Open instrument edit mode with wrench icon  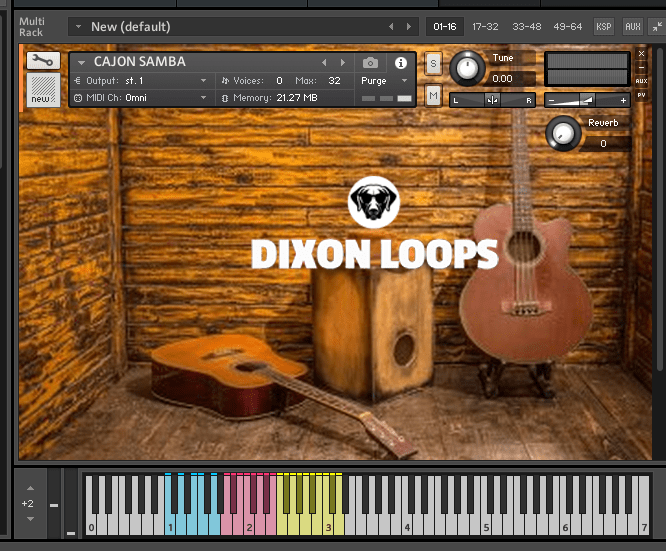coord(41,61)
